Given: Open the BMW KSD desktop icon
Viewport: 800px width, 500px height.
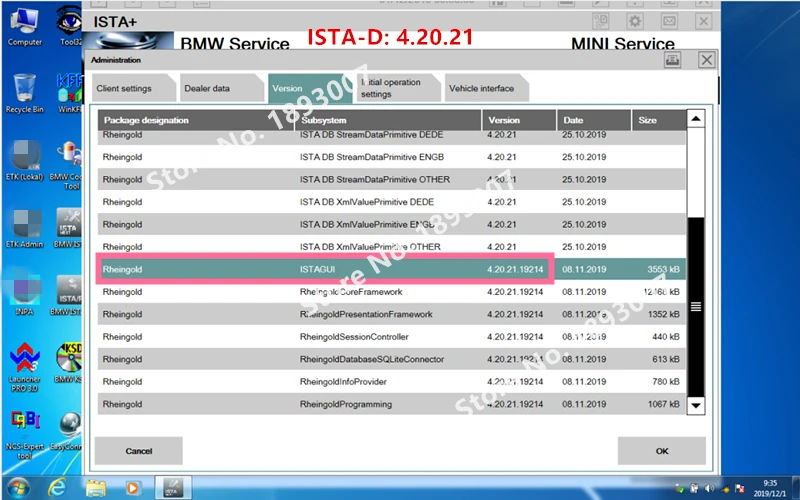Looking at the screenshot, I should [68, 363].
